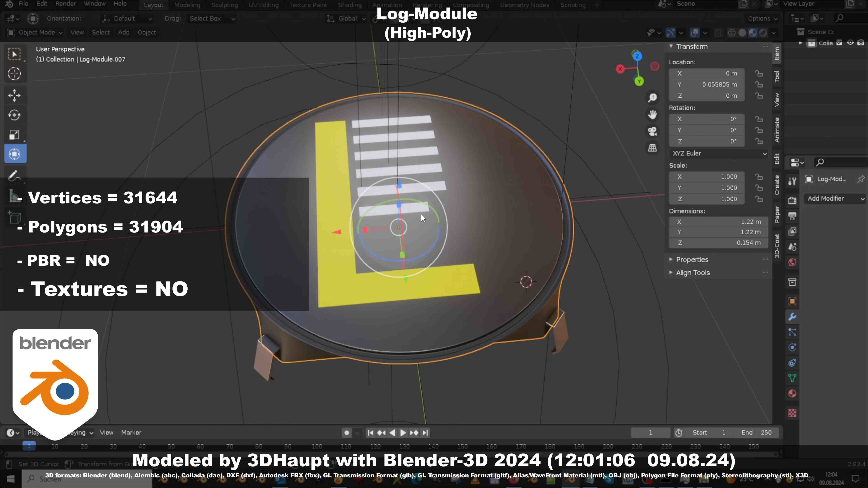Image resolution: width=868 pixels, height=488 pixels.
Task: Click the hand pan view icon
Action: [652, 115]
